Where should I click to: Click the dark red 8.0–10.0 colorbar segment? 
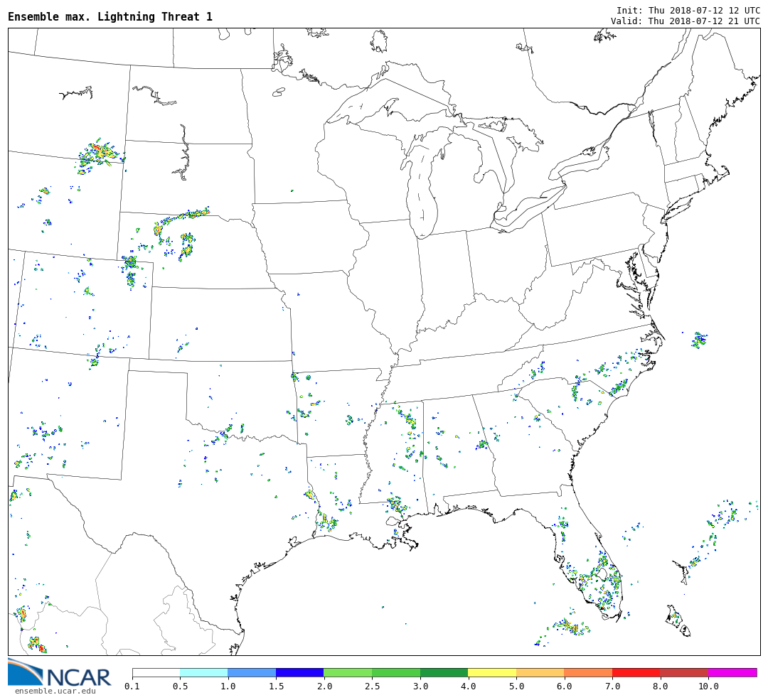pyautogui.click(x=684, y=672)
